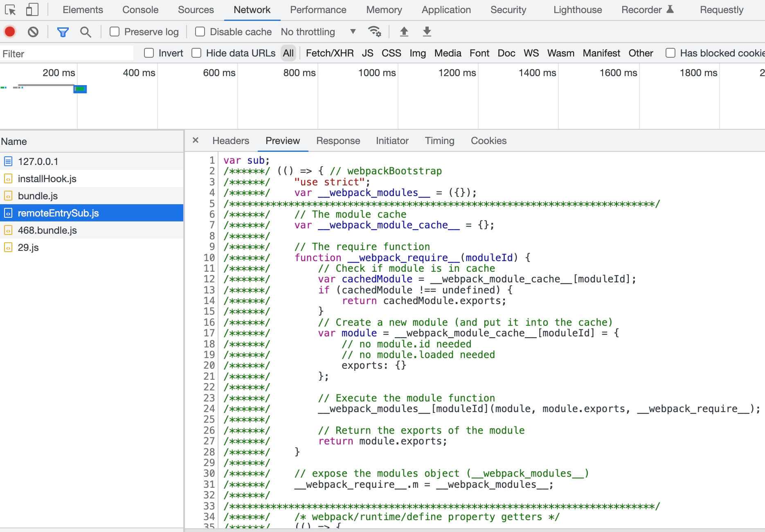Open the No throttling dropdown

[318, 32]
